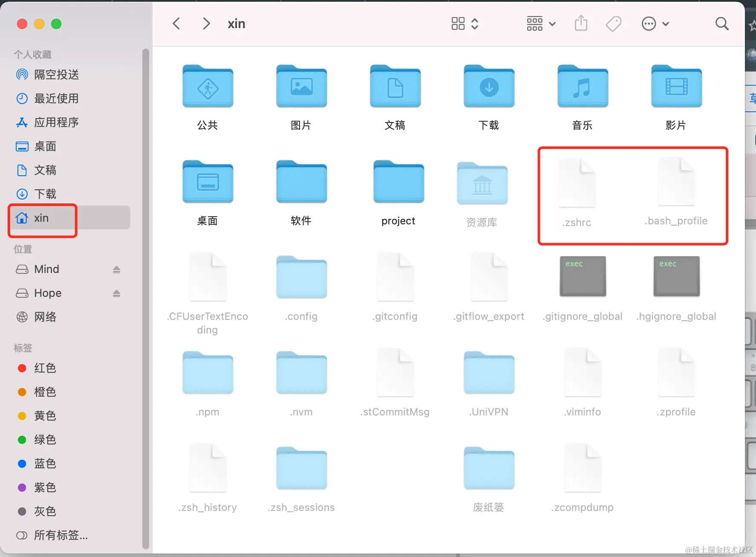Select the .gitconfig file icon
The width and height of the screenshot is (756, 557).
coord(395,277)
